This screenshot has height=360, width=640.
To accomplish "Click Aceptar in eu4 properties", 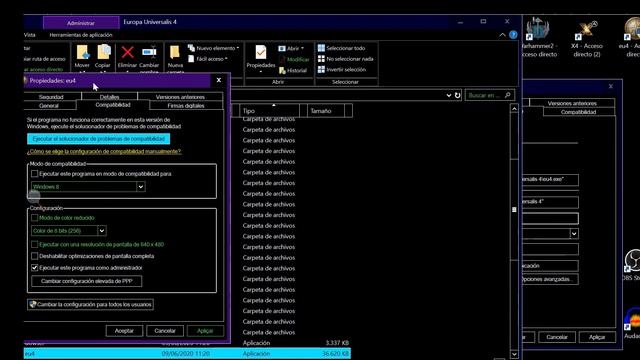I will click(124, 331).
